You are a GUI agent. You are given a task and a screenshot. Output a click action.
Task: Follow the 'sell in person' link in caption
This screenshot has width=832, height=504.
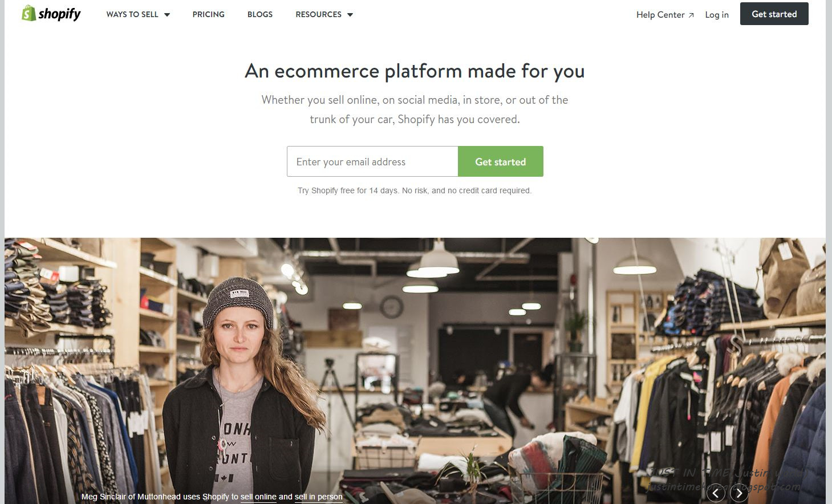click(319, 497)
